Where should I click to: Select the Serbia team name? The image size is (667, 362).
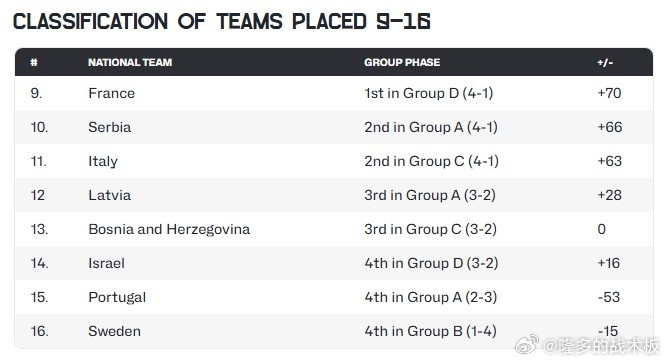110,127
